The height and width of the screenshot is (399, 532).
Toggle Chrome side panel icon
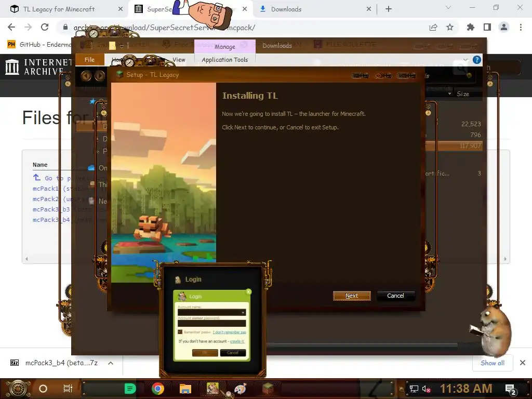coord(487,27)
